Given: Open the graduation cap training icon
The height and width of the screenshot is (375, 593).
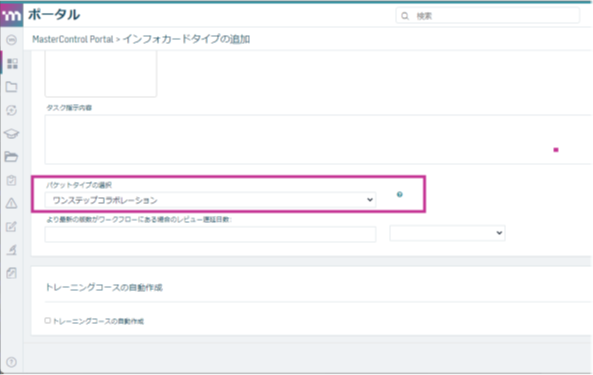Looking at the screenshot, I should (11, 133).
